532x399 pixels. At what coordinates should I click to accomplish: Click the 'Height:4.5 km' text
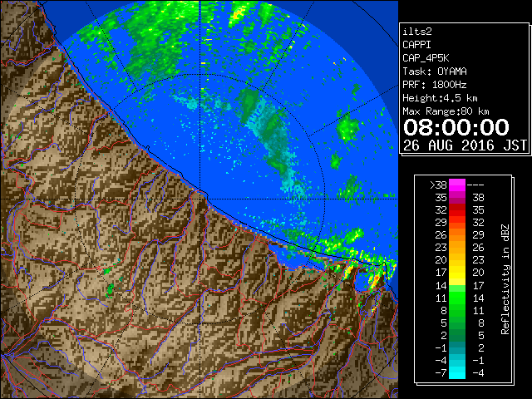[440, 98]
